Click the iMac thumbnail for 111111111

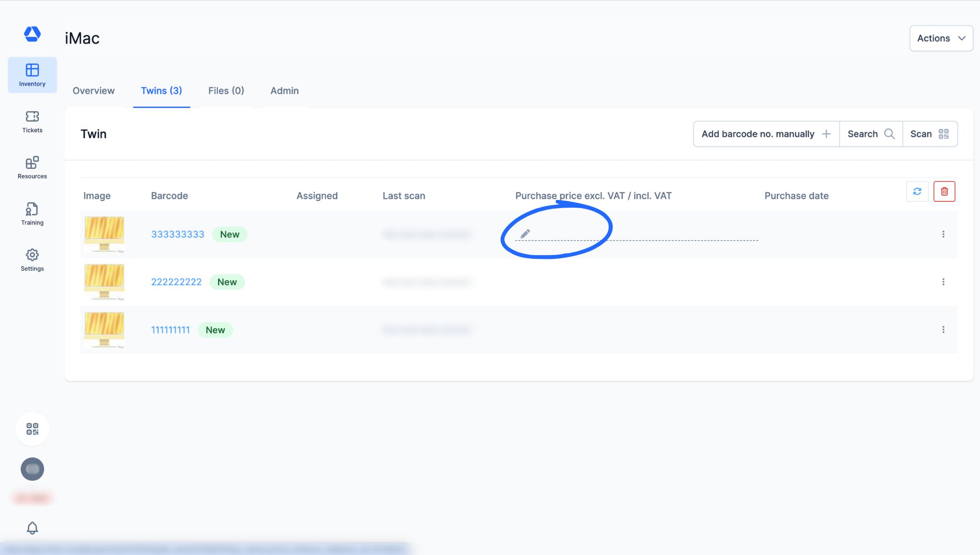point(104,330)
